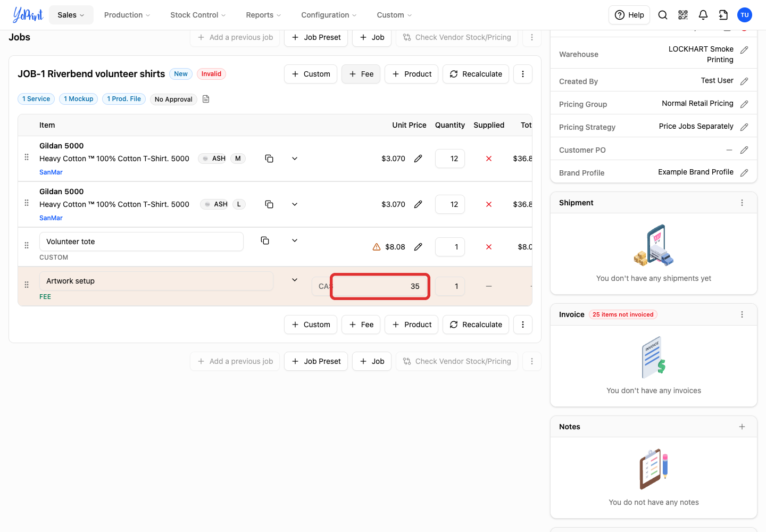Click the 1 Service tag

coord(36,99)
